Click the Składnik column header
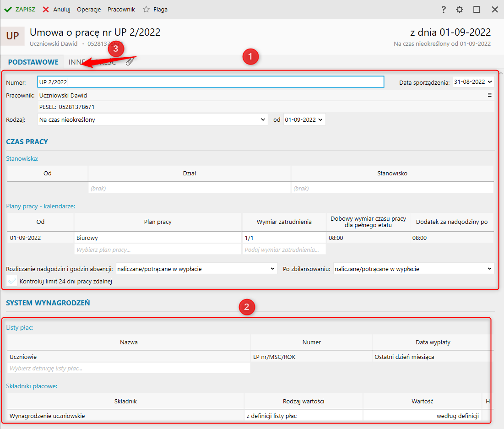This screenshot has width=504, height=429. pyautogui.click(x=125, y=401)
